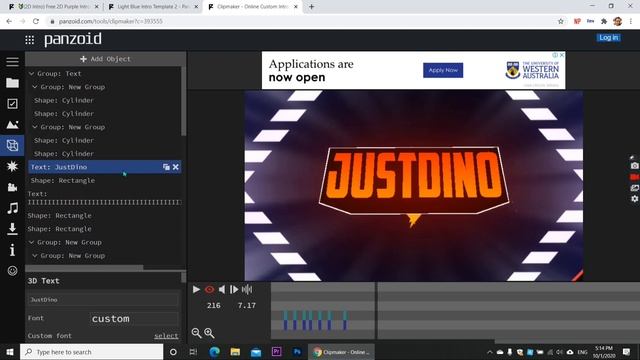Viewport: 640px width, 360px height.
Task: Collapse the Group: Text tree node
Action: pos(31,73)
